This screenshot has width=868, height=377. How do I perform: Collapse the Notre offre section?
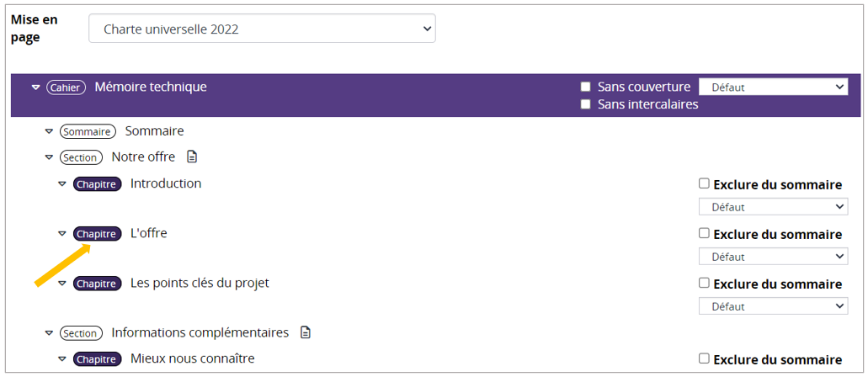[x=49, y=157]
